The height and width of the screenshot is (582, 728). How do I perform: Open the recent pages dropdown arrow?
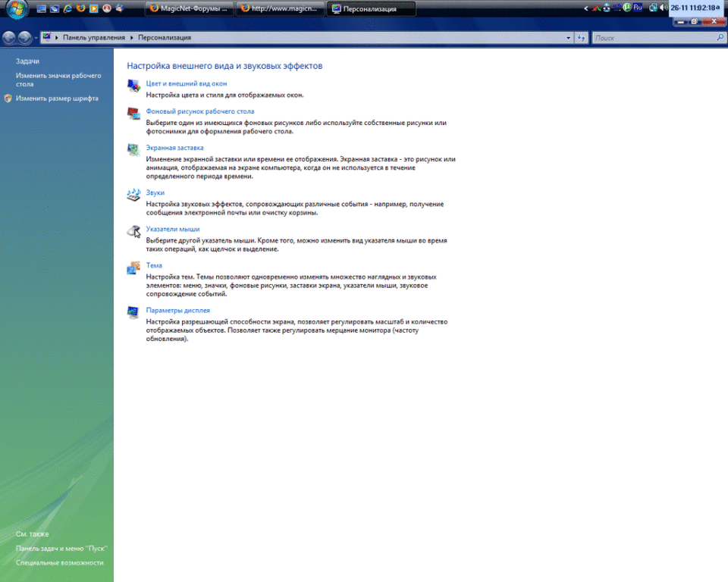coord(36,38)
